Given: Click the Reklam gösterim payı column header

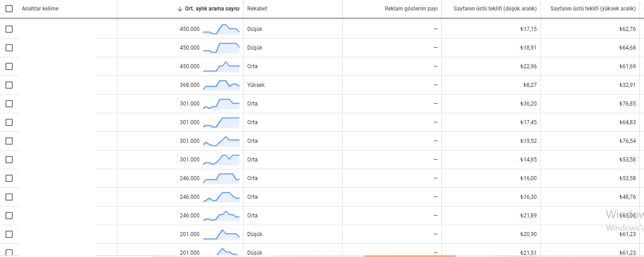Looking at the screenshot, I should coord(411,9).
